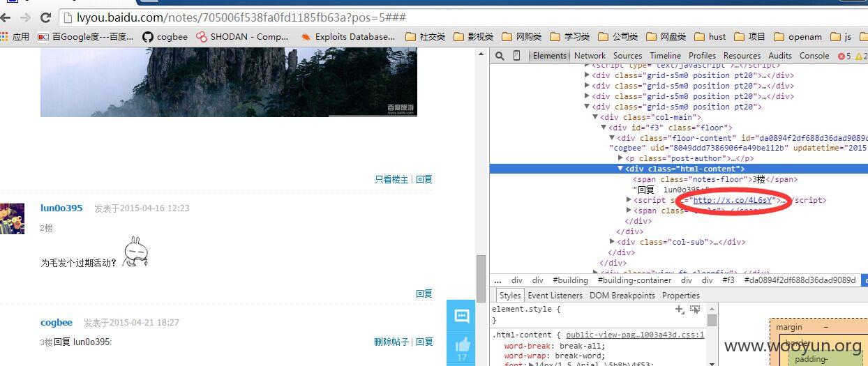Open the 社交类 bookmark folder
This screenshot has width=868, height=366.
425,36
